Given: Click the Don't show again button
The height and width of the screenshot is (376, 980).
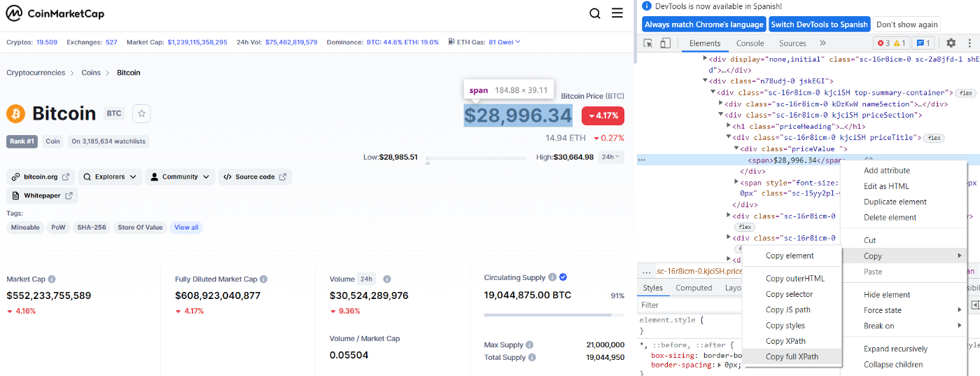Looking at the screenshot, I should pyautogui.click(x=906, y=25).
